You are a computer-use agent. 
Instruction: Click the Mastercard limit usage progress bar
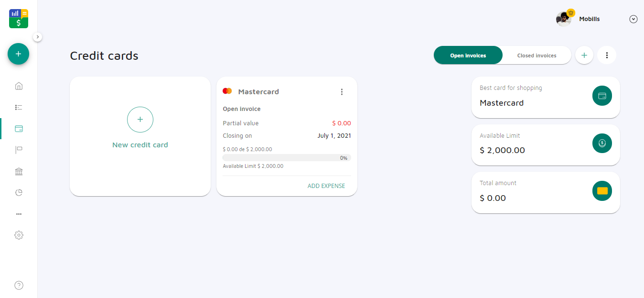point(287,158)
